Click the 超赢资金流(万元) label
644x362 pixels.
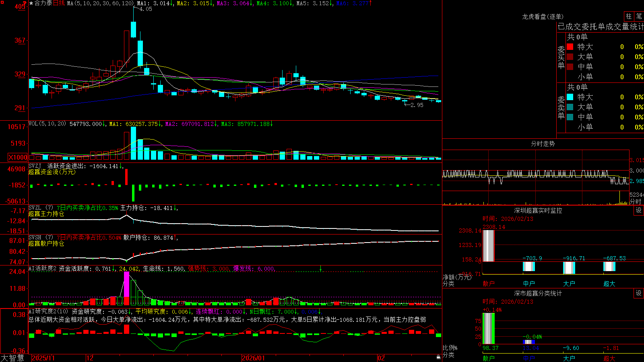click(x=52, y=172)
